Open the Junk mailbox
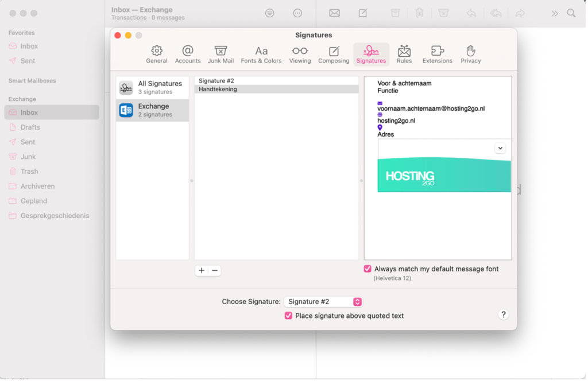 pos(52,157)
